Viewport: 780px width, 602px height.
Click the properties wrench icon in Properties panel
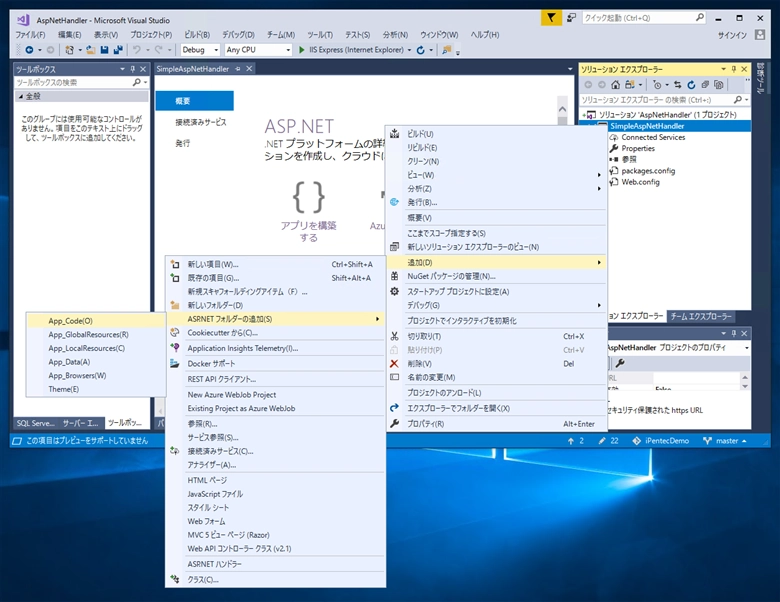click(620, 363)
